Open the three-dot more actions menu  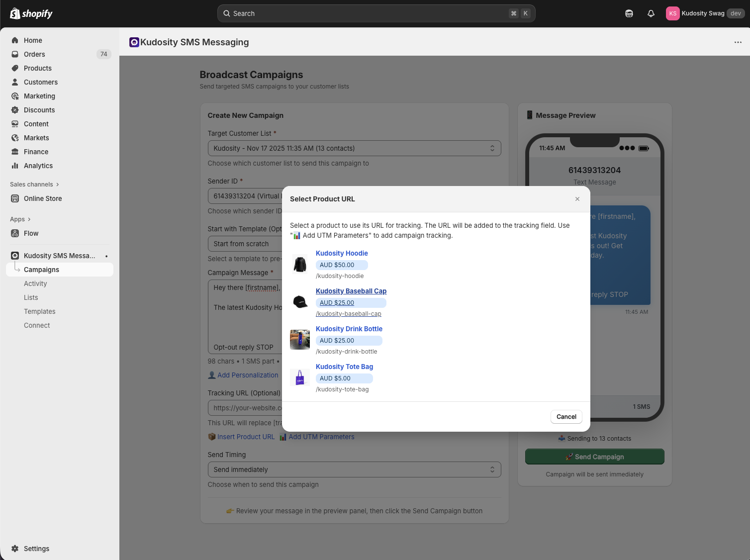click(738, 42)
